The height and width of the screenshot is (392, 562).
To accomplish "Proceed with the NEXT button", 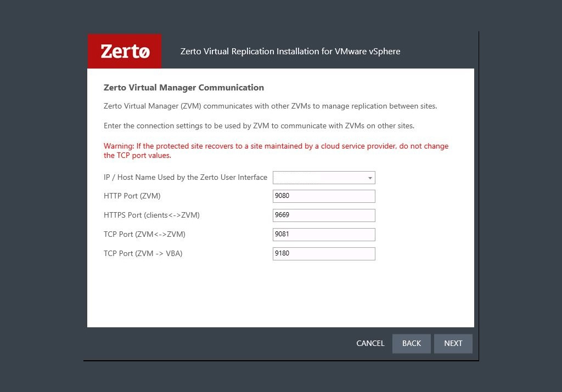I will point(453,344).
